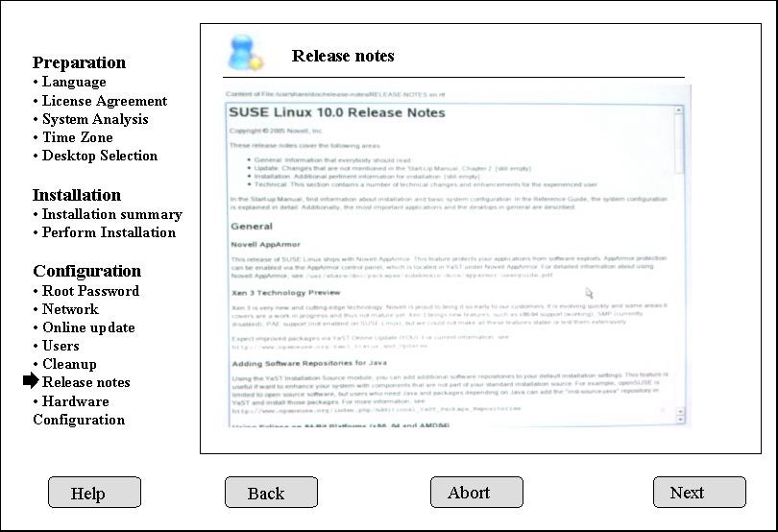This screenshot has width=778, height=532.
Task: Click the Release notes panel title
Action: 343,56
